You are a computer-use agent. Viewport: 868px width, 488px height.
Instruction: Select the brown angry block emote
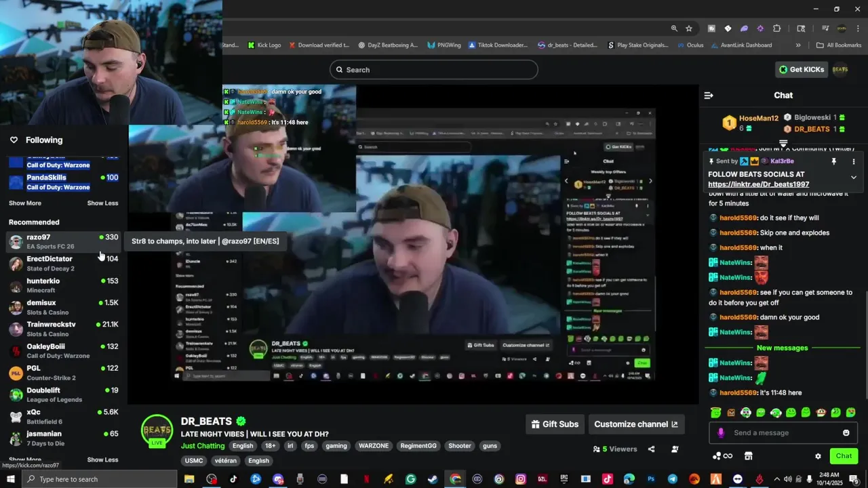(731, 412)
